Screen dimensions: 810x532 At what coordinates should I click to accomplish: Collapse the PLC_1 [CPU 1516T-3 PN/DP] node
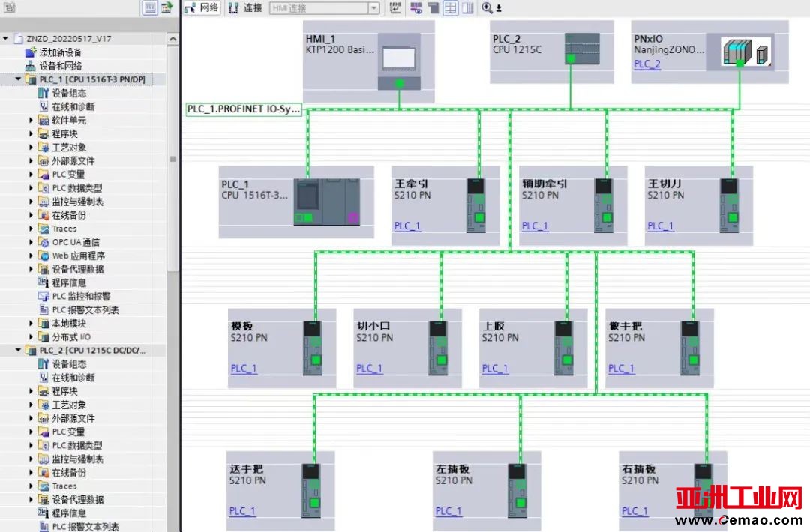(x=19, y=79)
